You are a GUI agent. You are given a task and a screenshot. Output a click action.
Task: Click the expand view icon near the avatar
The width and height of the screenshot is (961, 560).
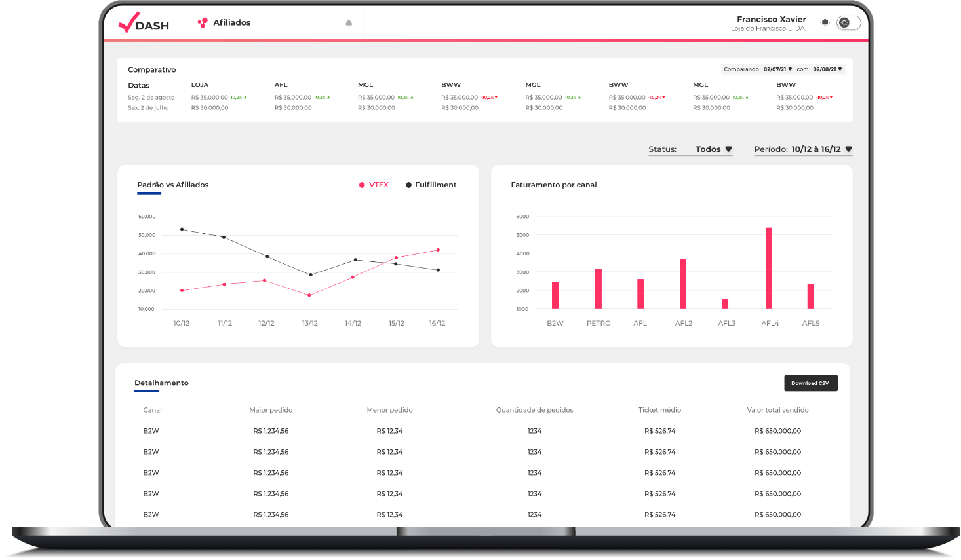[824, 22]
